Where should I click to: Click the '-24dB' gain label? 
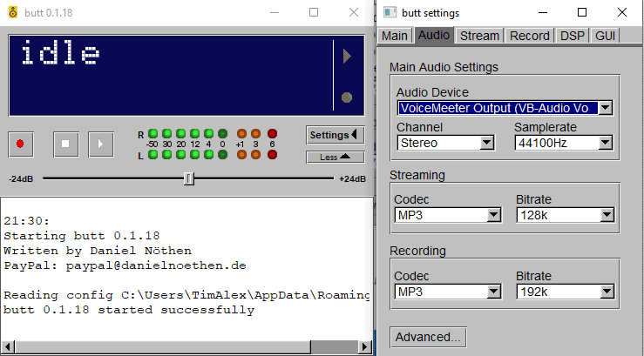pos(21,178)
